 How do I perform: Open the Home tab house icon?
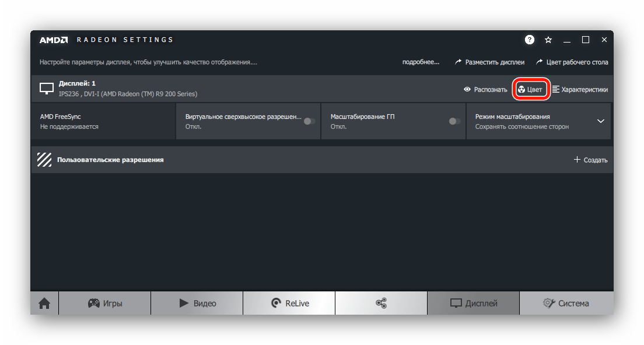tap(44, 303)
